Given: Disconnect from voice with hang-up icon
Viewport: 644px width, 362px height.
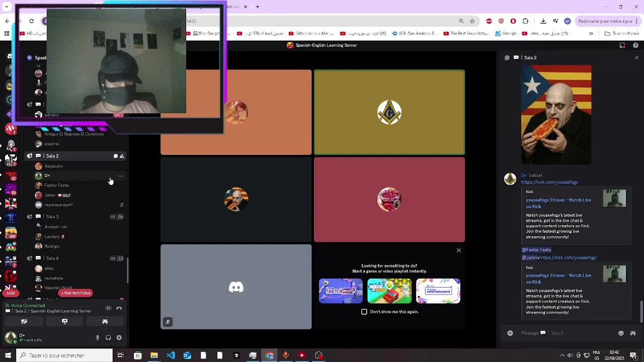Looking at the screenshot, I should (x=119, y=308).
